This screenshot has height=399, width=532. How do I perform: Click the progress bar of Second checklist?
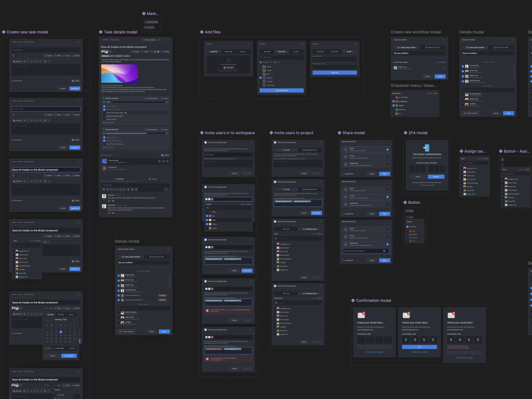[136, 134]
